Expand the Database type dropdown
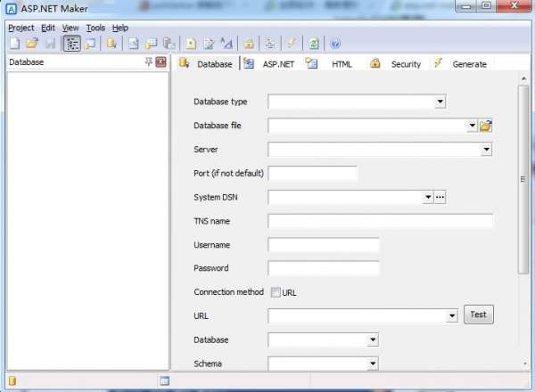This screenshot has height=392, width=535. [x=440, y=102]
